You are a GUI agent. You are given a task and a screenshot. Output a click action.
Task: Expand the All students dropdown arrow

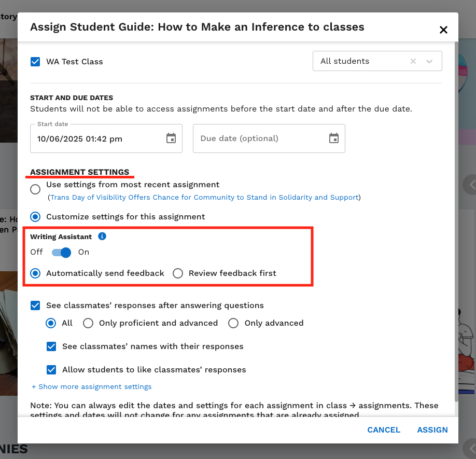[x=429, y=61]
